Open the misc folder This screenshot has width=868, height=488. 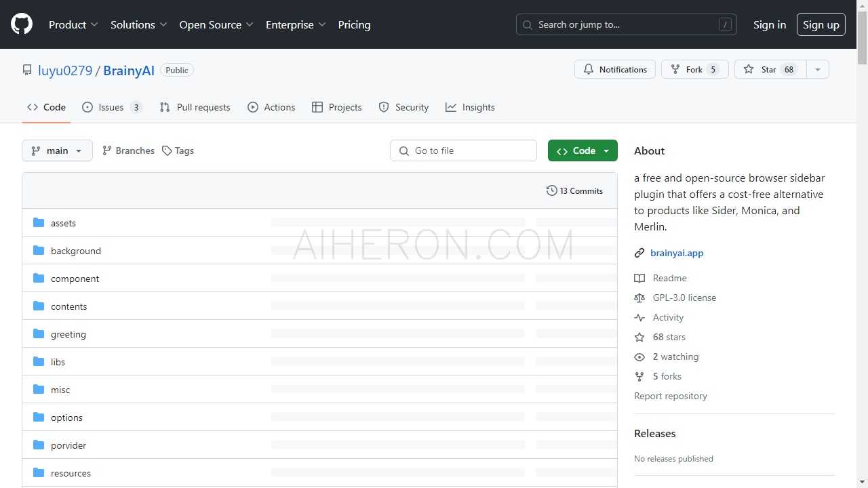[60, 390]
